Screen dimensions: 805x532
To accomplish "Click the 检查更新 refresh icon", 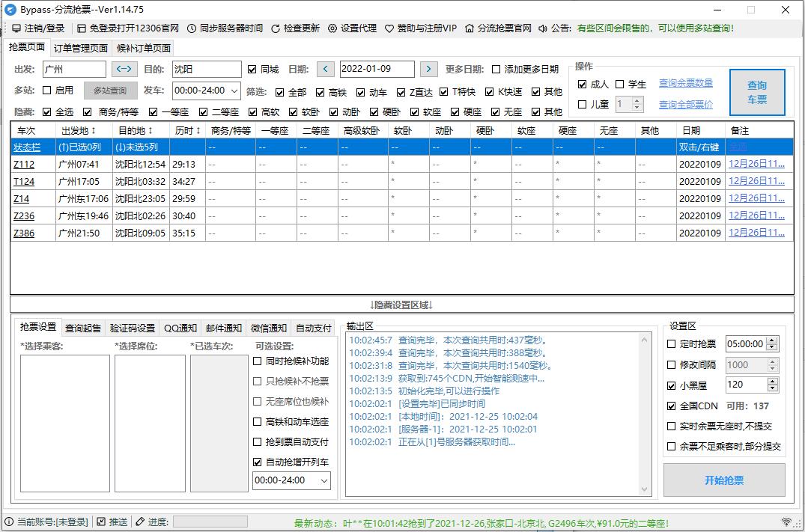I will [x=276, y=28].
